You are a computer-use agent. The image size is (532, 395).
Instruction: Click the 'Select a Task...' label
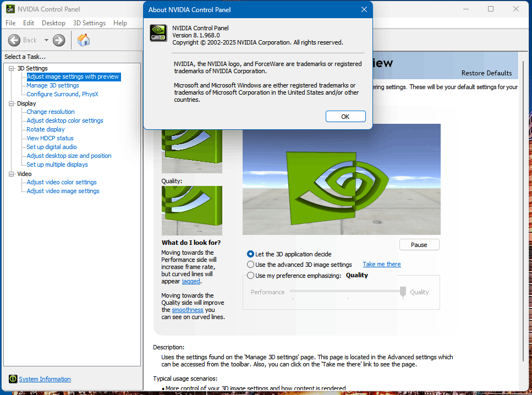click(25, 57)
